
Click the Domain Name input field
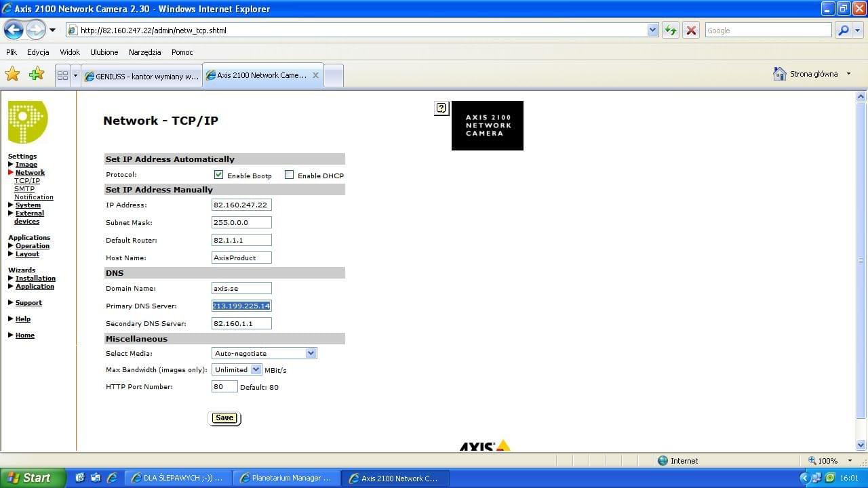tap(241, 288)
